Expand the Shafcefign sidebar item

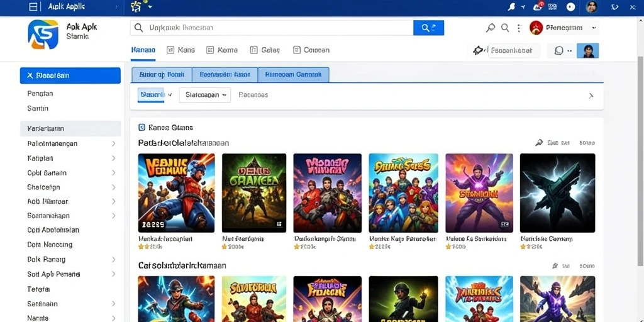tap(70, 187)
